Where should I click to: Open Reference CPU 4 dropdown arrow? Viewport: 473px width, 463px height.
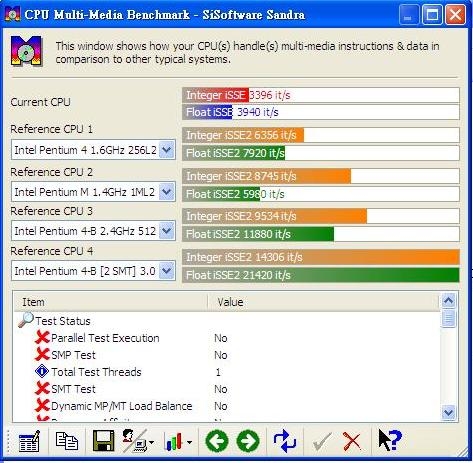coord(167,271)
